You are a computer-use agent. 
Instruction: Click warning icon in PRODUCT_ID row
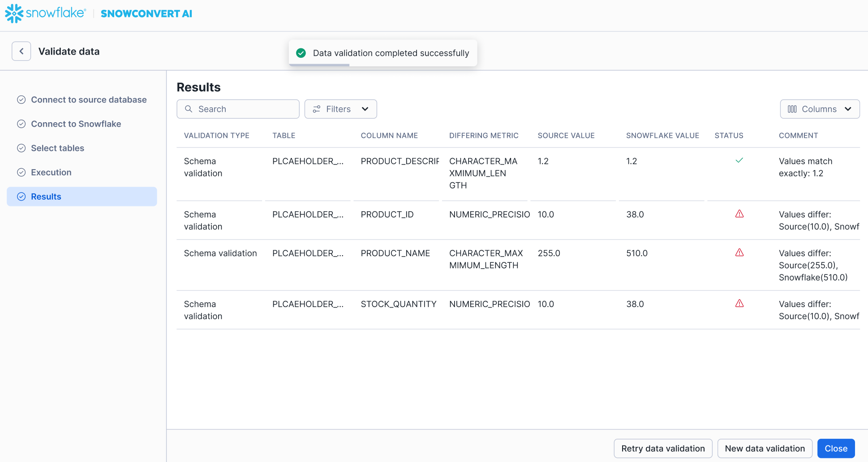tap(739, 214)
